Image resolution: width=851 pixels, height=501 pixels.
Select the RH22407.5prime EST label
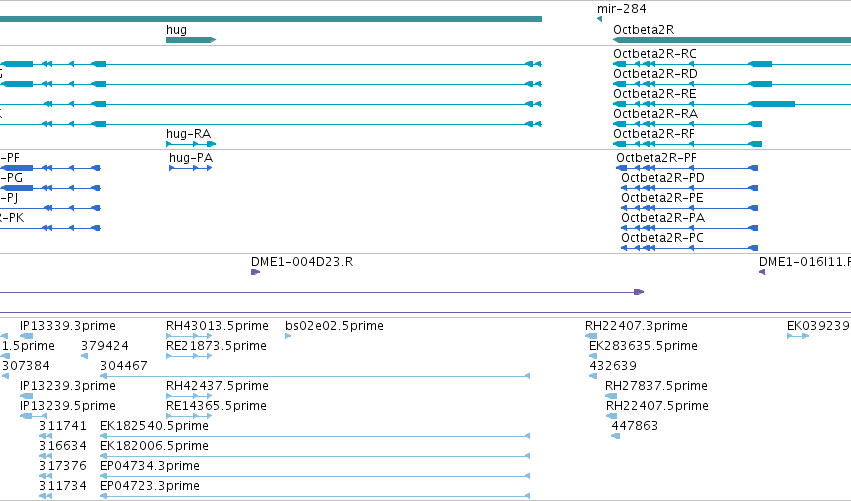[x=657, y=407]
